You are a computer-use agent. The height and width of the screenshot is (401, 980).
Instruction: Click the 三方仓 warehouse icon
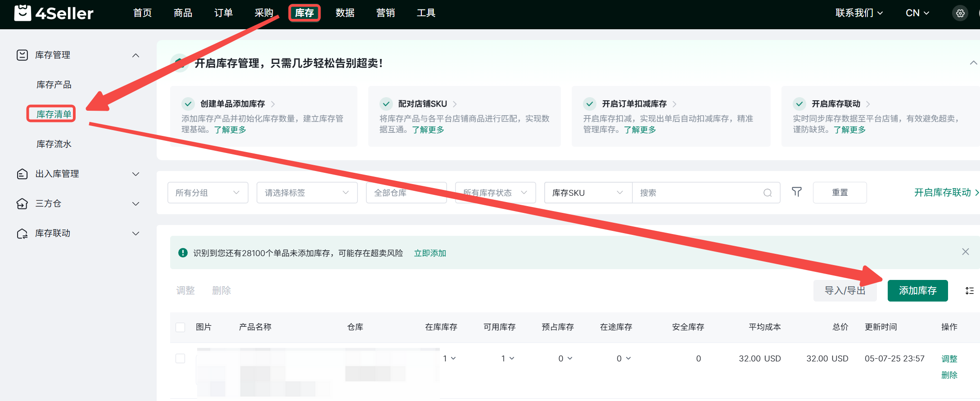(22, 204)
